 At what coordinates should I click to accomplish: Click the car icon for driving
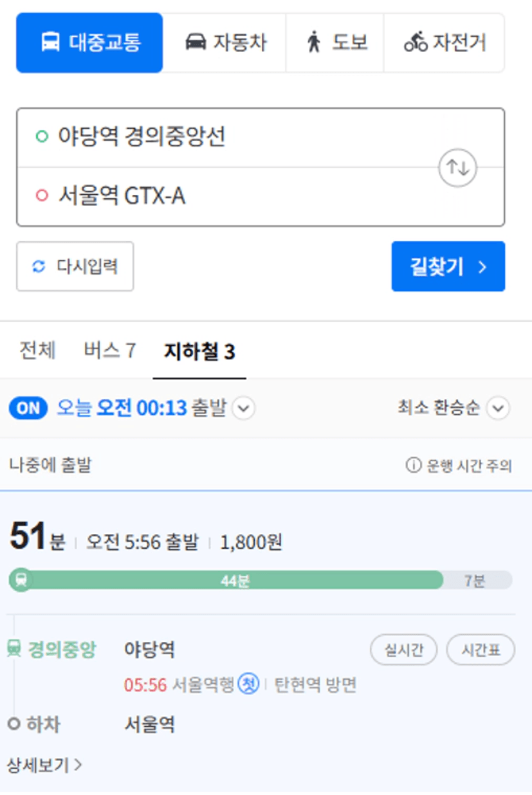click(x=196, y=43)
